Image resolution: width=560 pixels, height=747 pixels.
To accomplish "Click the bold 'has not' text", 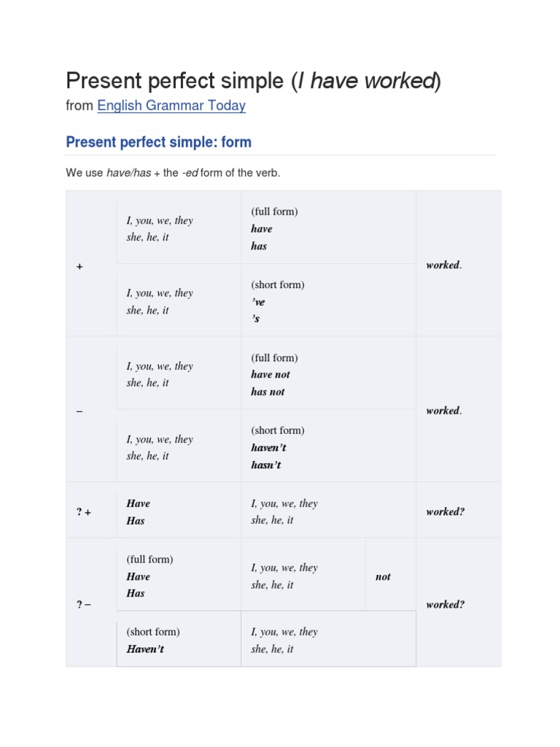I will coord(268,392).
